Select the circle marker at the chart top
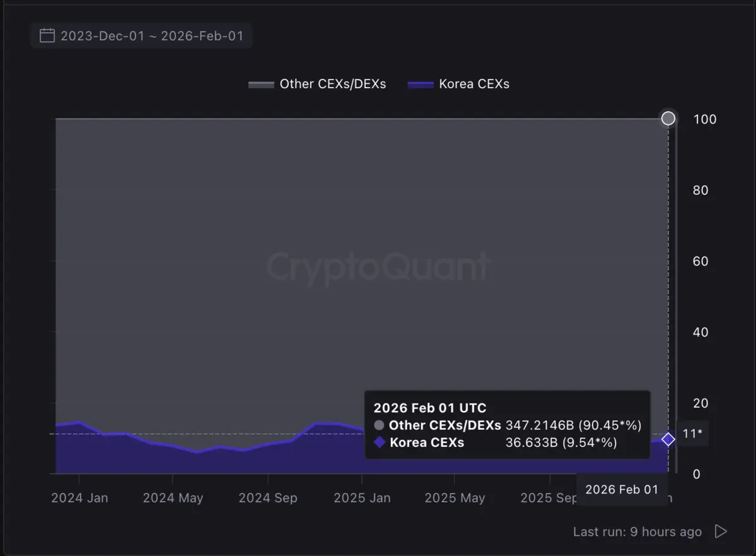756x556 pixels. [x=668, y=118]
